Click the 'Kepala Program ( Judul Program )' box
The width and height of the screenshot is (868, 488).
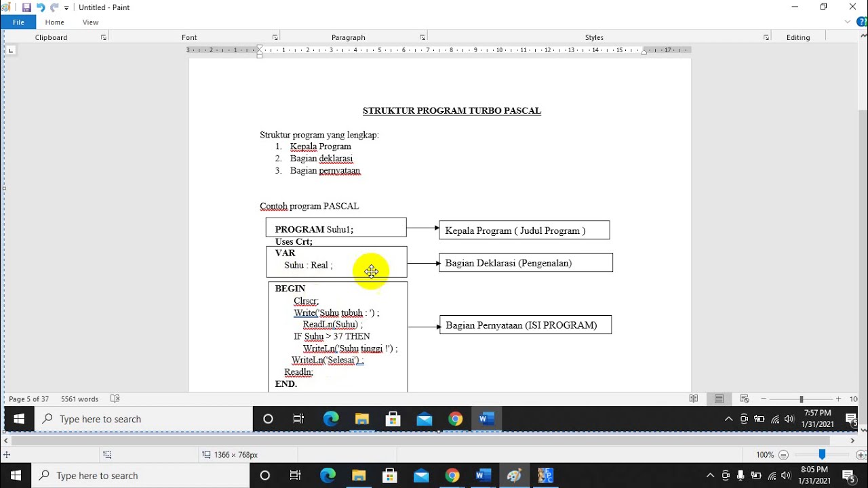(524, 230)
